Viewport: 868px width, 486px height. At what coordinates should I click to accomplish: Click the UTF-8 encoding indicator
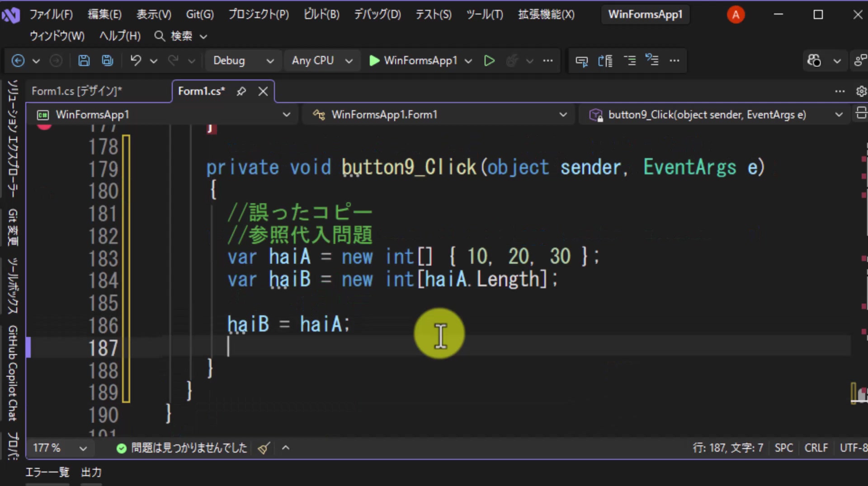854,448
